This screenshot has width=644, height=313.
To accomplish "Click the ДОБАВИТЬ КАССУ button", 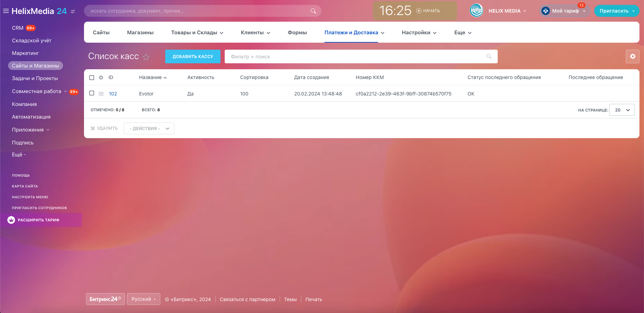I will pyautogui.click(x=193, y=56).
